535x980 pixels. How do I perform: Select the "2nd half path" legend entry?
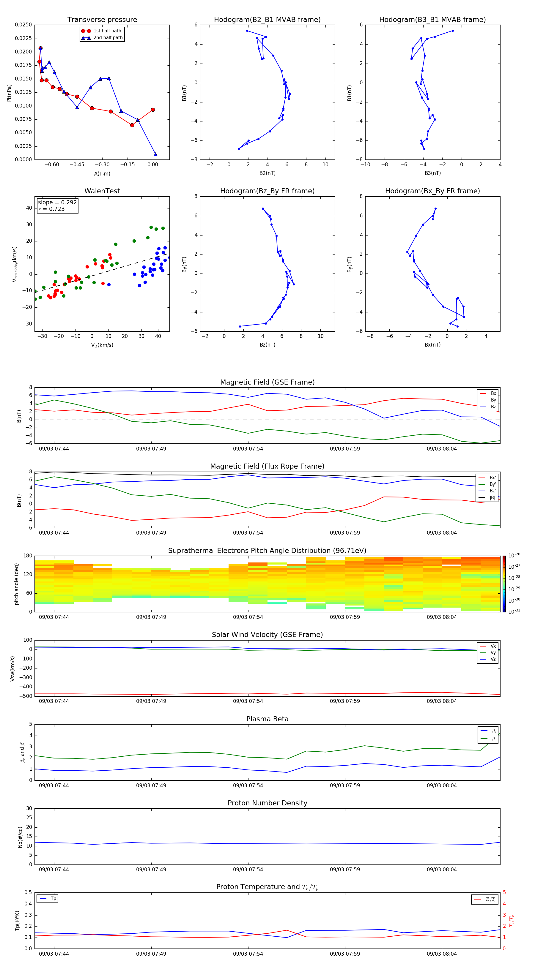(x=102, y=38)
